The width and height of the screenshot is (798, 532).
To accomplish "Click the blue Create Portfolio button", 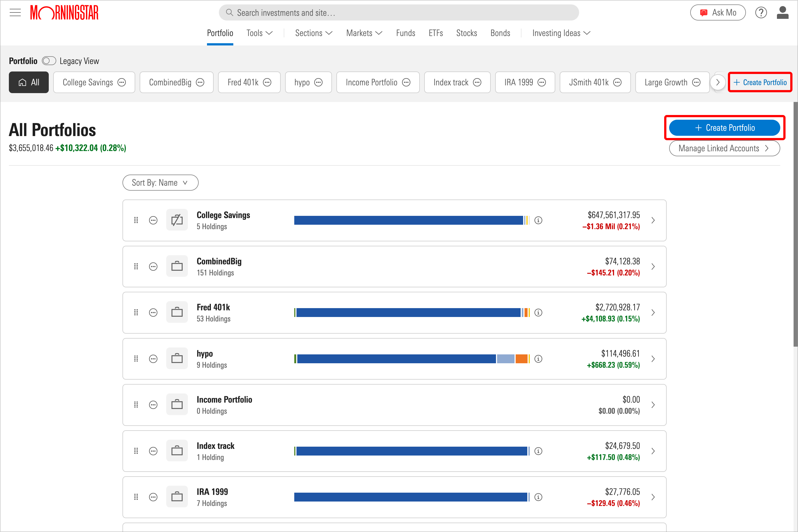I will pos(725,128).
